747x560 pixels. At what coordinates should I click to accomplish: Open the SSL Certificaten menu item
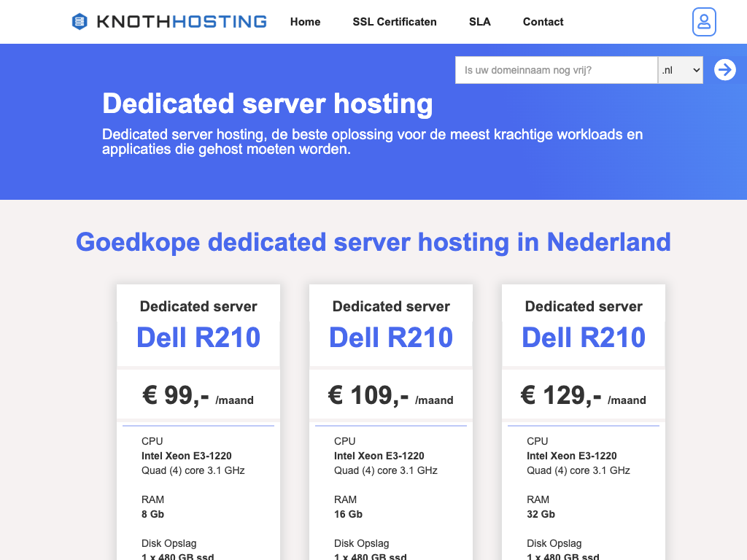395,22
